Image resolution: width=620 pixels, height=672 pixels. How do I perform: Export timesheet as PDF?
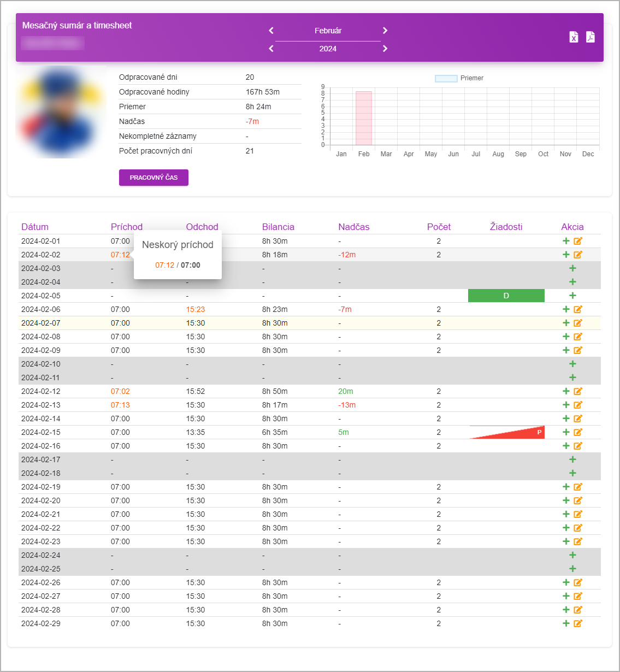[x=591, y=37]
